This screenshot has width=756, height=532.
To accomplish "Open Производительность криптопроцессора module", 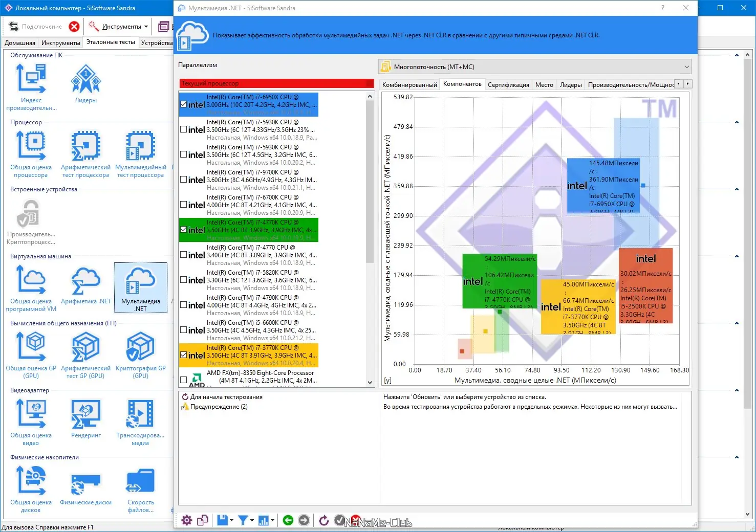I will [x=31, y=221].
